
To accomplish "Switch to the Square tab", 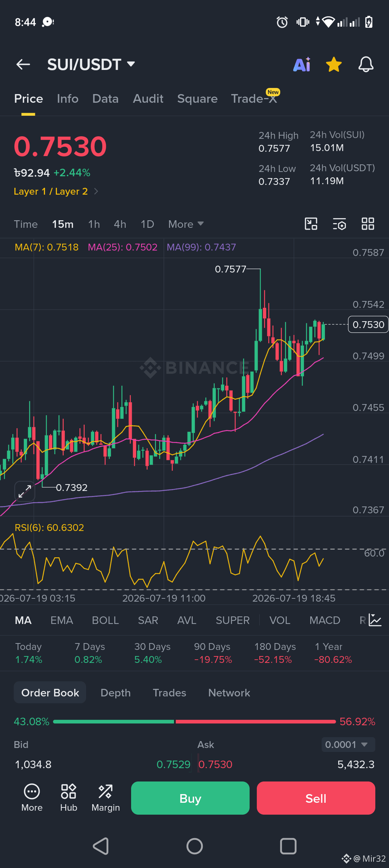I will pos(197,99).
